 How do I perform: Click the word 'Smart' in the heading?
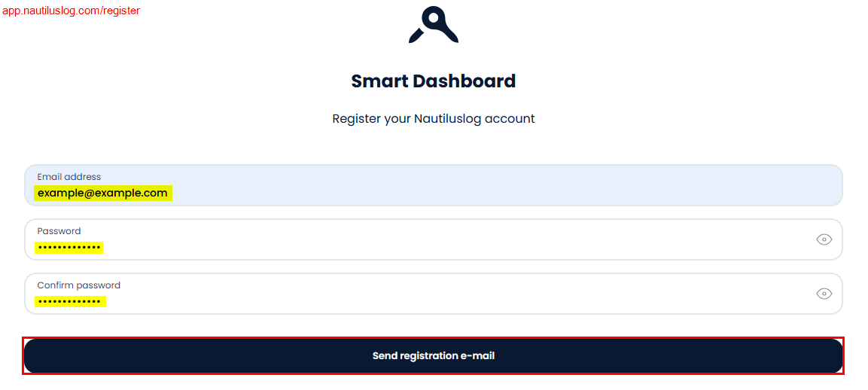(379, 81)
